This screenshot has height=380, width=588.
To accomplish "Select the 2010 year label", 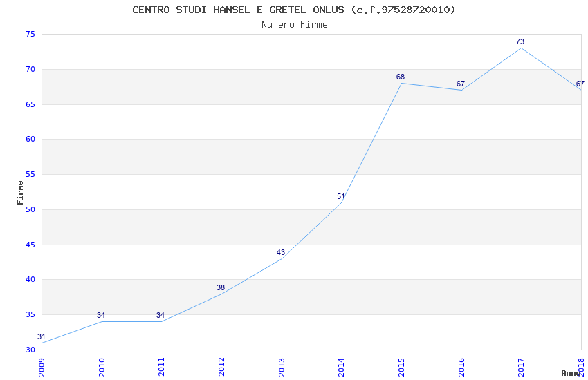I will click(102, 368).
